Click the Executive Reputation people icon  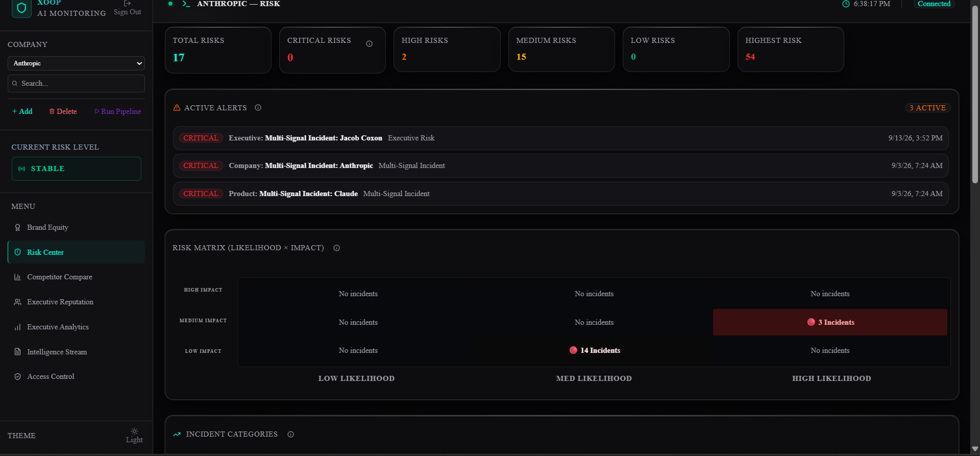coord(18,302)
